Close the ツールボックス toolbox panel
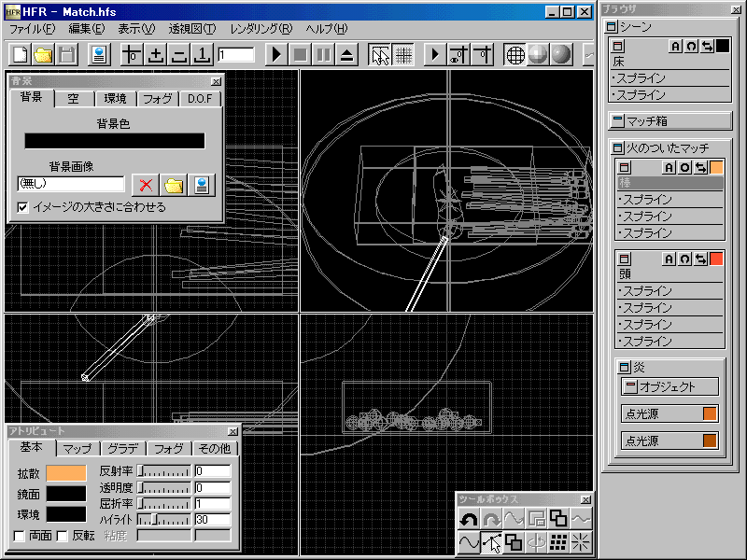The image size is (747, 560). (585, 499)
